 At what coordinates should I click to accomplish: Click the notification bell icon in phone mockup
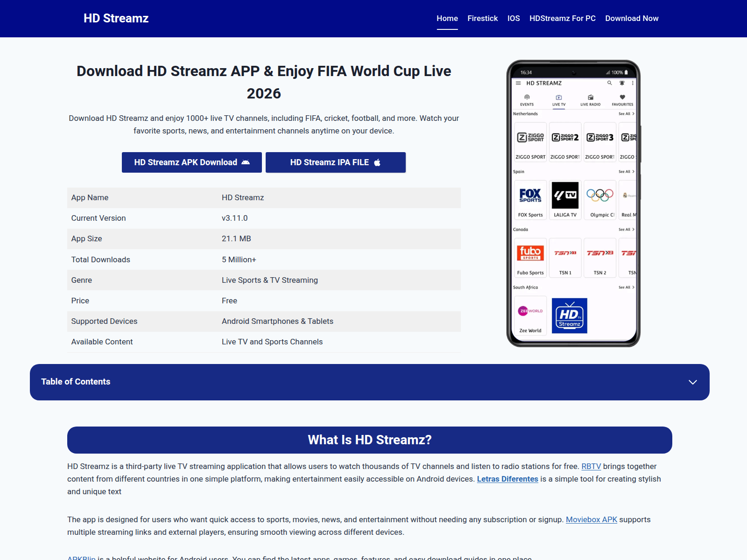(x=622, y=83)
